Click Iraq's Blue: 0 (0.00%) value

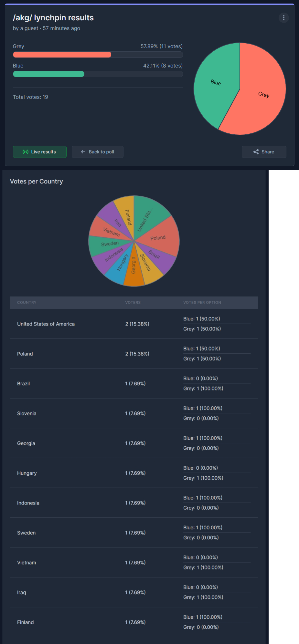click(x=200, y=587)
